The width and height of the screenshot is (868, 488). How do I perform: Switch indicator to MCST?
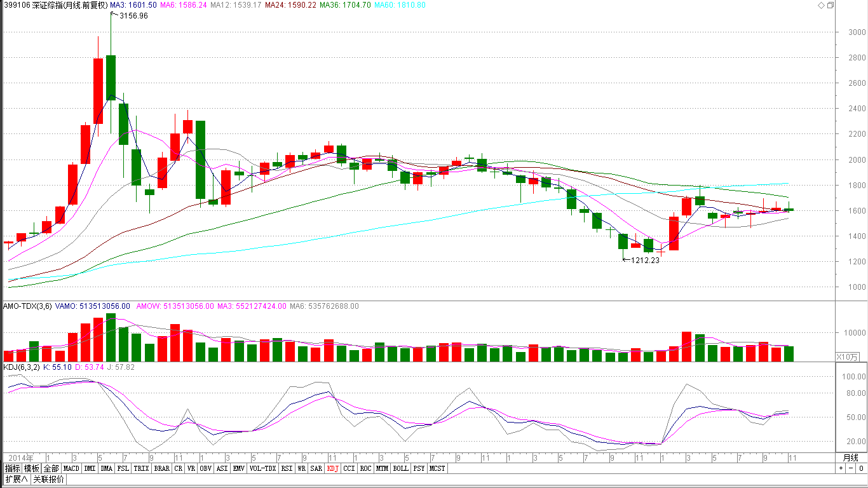437,468
